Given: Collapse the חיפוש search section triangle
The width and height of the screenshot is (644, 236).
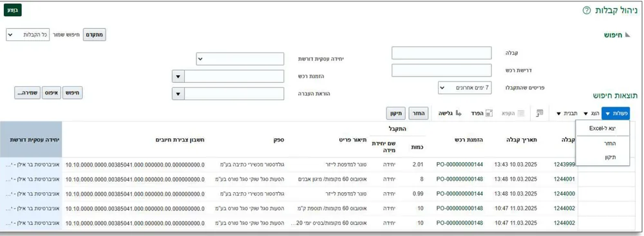Looking at the screenshot, I should (x=627, y=35).
